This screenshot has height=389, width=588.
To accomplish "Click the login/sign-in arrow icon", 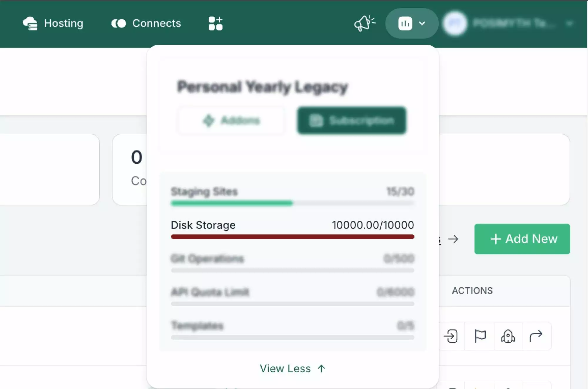I will click(x=451, y=335).
